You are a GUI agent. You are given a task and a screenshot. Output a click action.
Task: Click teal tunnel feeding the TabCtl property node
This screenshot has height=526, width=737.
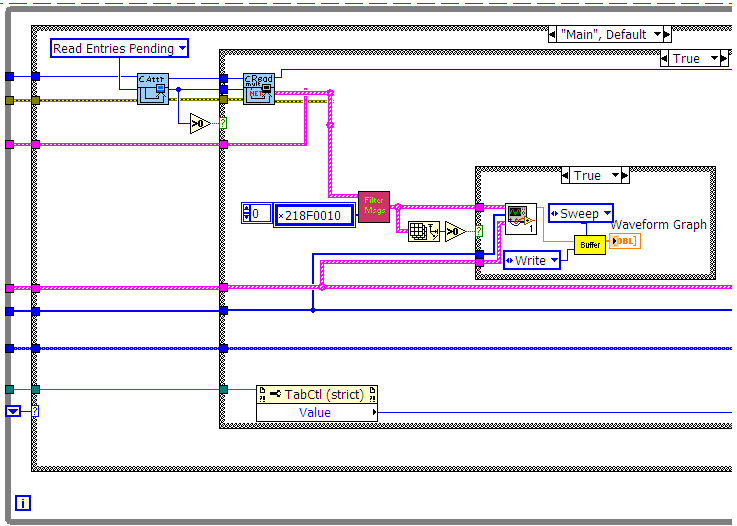[224, 389]
